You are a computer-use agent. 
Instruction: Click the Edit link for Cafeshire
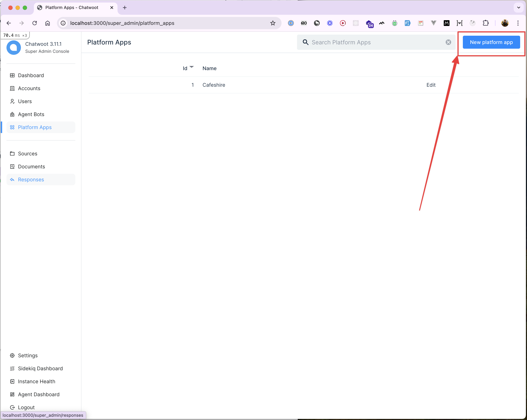(x=431, y=85)
